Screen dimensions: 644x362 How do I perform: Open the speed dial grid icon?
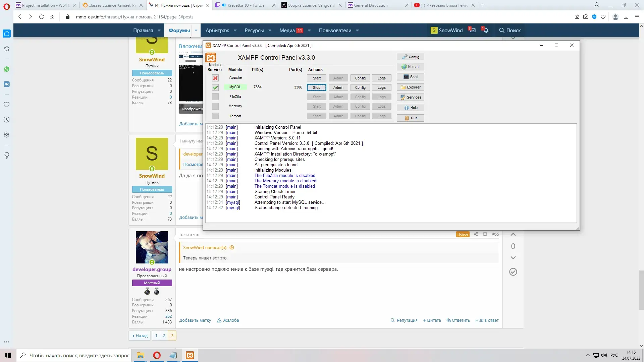click(x=52, y=17)
